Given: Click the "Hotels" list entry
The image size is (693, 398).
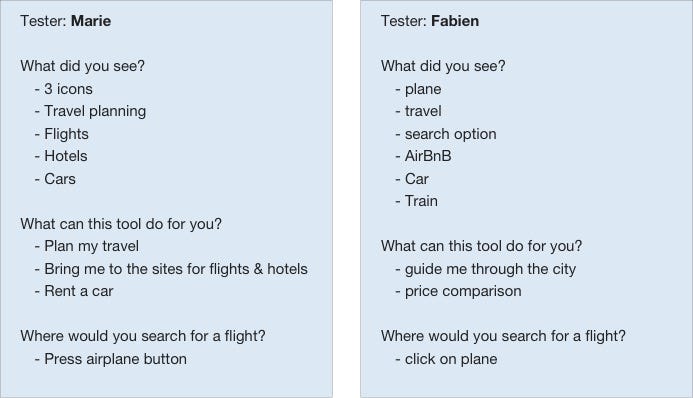Looking at the screenshot, I should [65, 156].
